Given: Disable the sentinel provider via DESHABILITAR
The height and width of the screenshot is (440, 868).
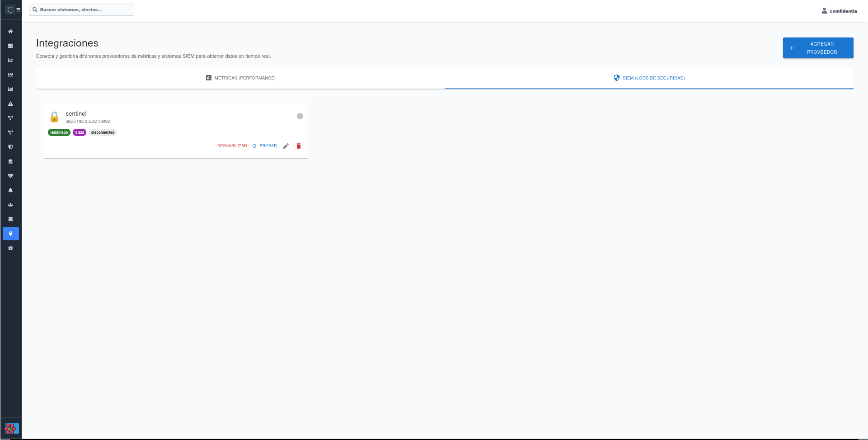Looking at the screenshot, I should 232,145.
